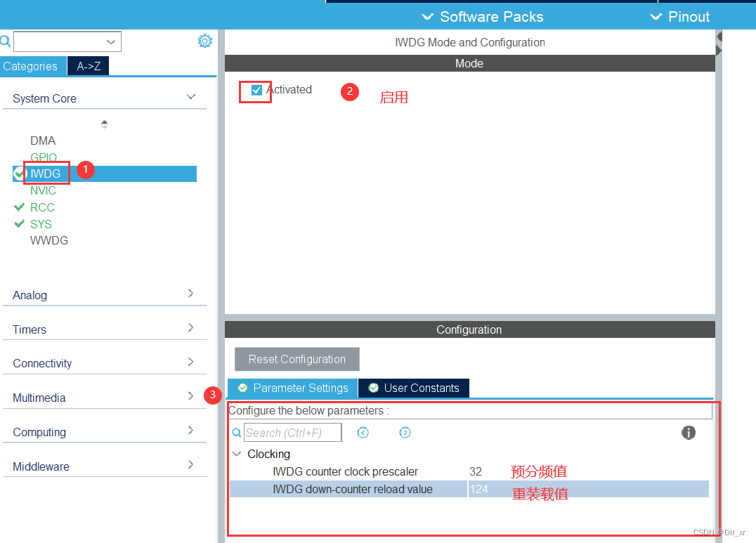Click the previous search result arrow icon
The width and height of the screenshot is (756, 543).
point(363,433)
